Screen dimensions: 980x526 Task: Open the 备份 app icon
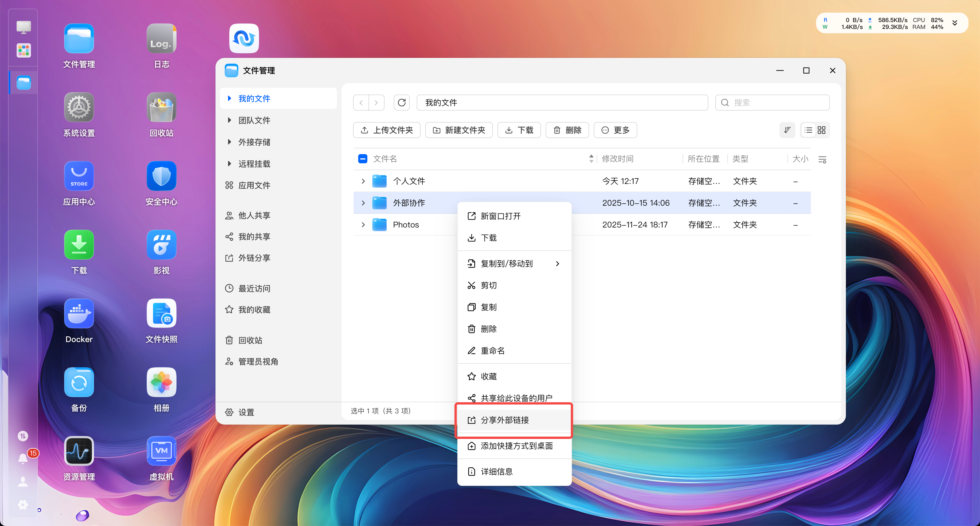[x=79, y=382]
